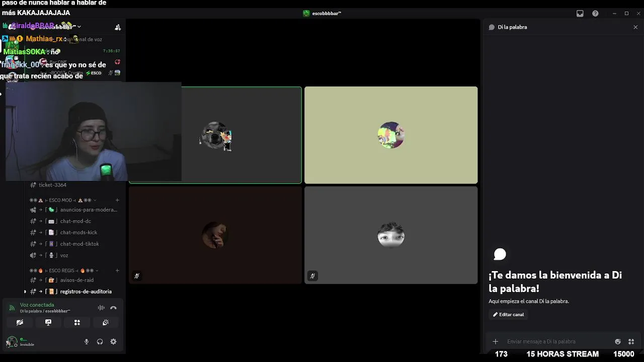Open the chat-mod-dc channel
The height and width of the screenshot is (362, 644).
click(x=74, y=221)
